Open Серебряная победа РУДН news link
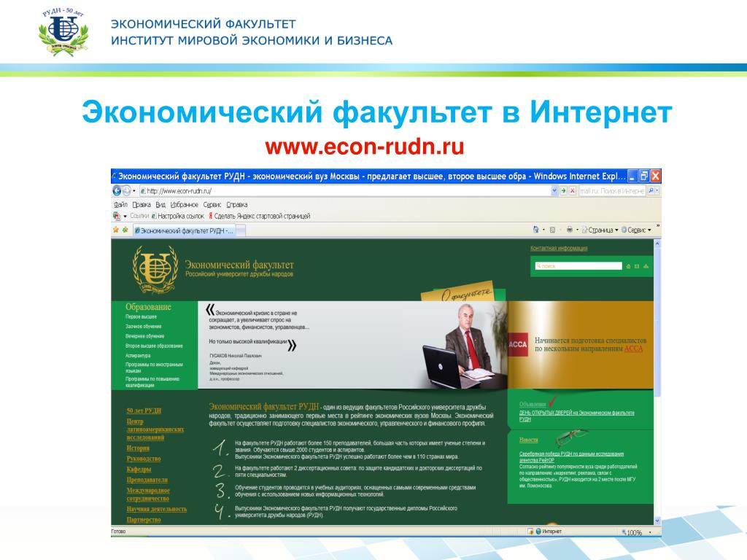The height and width of the screenshot is (560, 747). point(571,457)
